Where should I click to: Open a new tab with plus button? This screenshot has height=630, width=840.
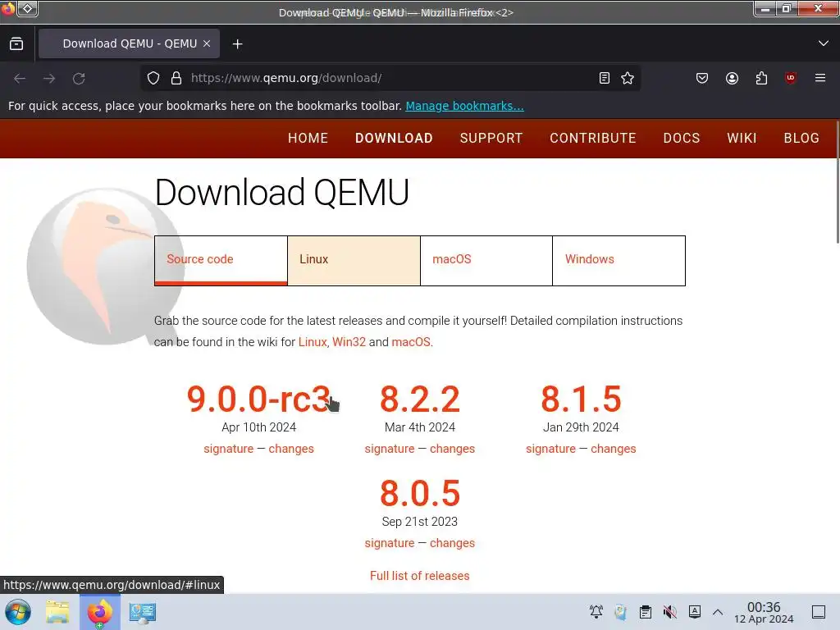237,44
